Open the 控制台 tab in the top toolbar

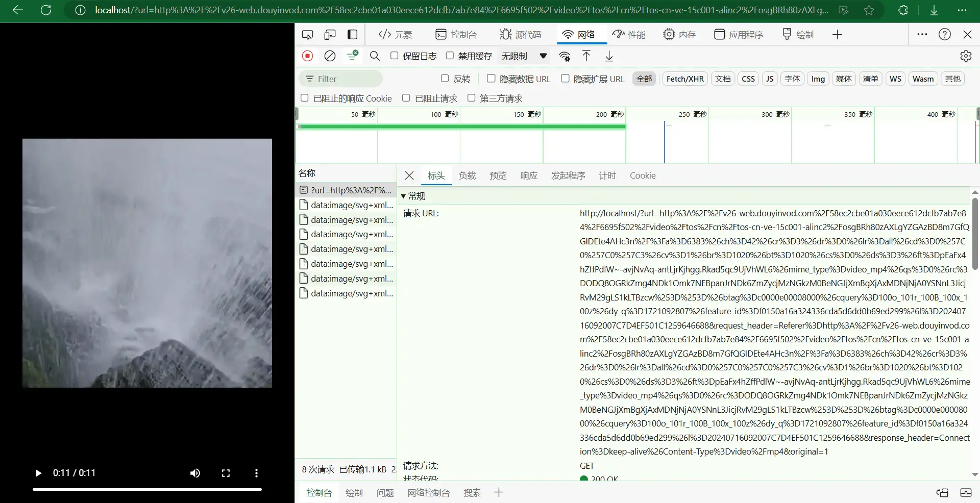456,35
